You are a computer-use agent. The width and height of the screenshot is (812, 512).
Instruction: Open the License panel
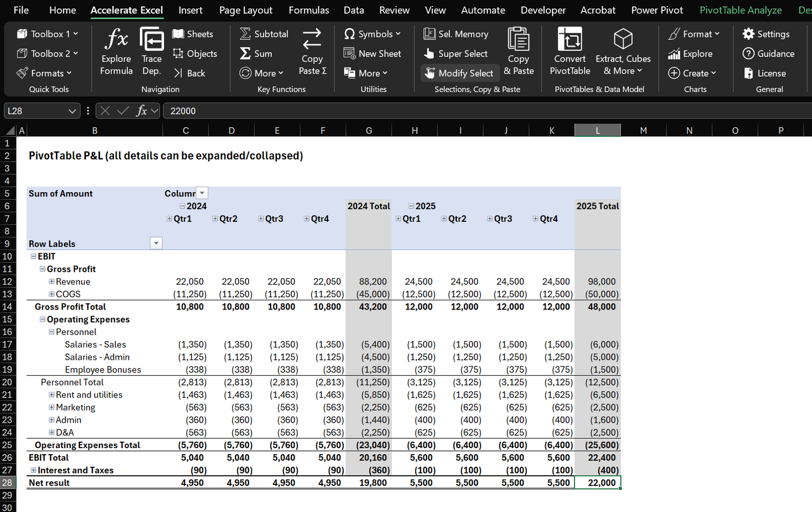769,73
